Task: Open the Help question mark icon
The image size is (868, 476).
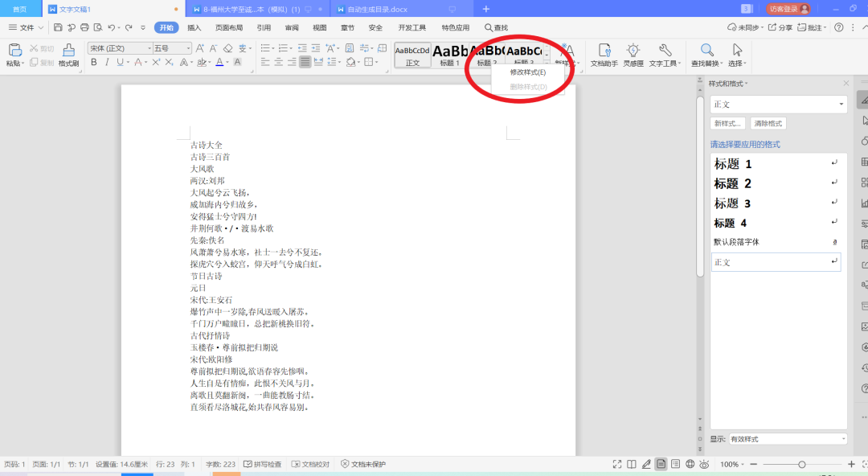Action: point(839,27)
